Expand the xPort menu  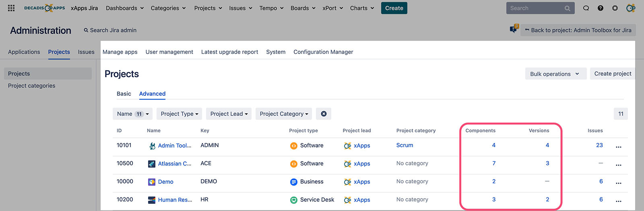point(333,8)
